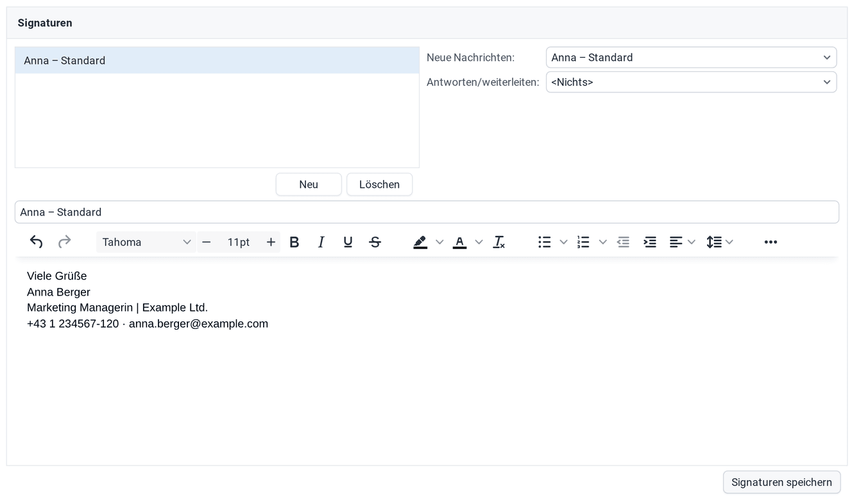Decrease indent of the text
The image size is (854, 504).
(623, 242)
